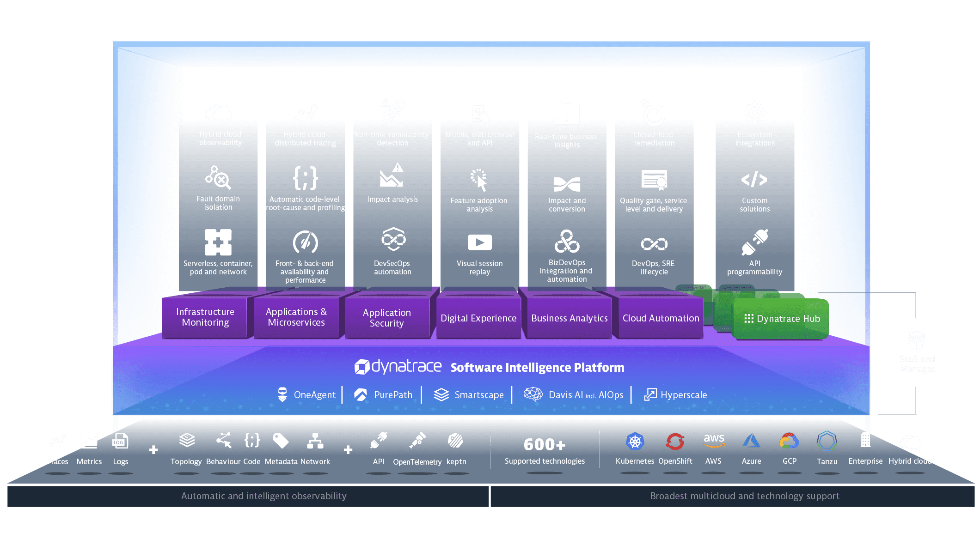Select the DevOps, SRE lifecycle icon

click(x=654, y=243)
